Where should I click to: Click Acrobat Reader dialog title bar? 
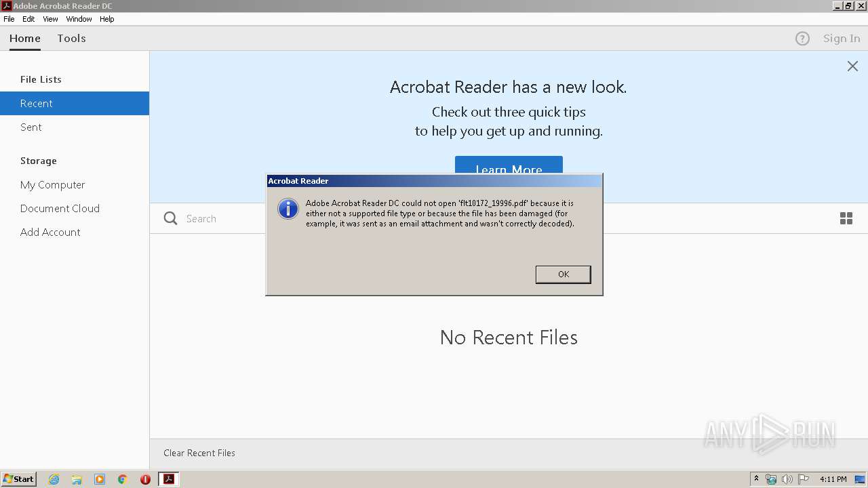pos(434,181)
